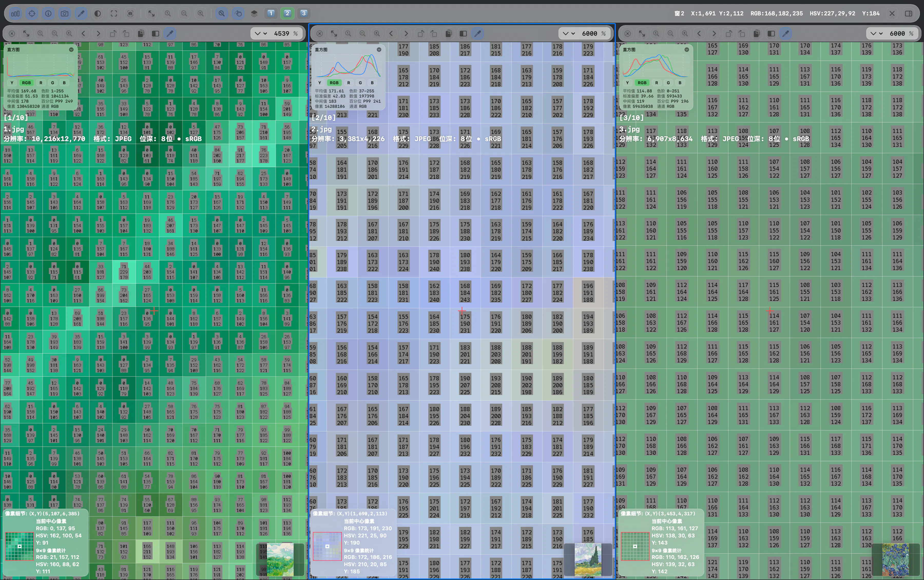
Task: Copy pane 1 image with documents icon
Action: [141, 33]
